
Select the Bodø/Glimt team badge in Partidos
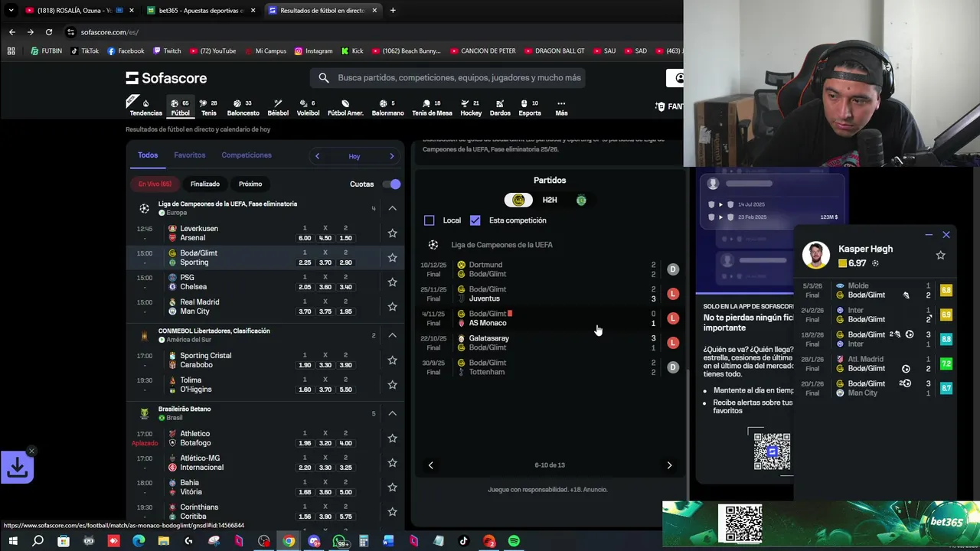[x=518, y=200]
